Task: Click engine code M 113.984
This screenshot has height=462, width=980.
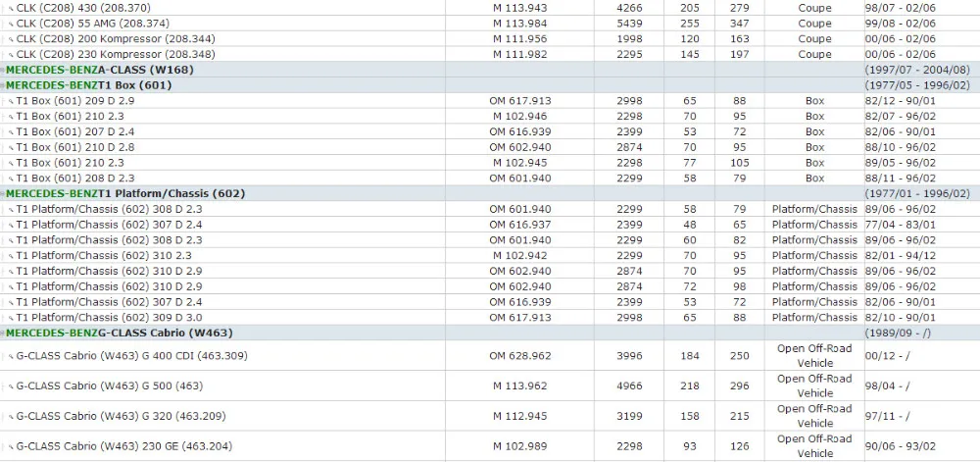Action: point(520,24)
